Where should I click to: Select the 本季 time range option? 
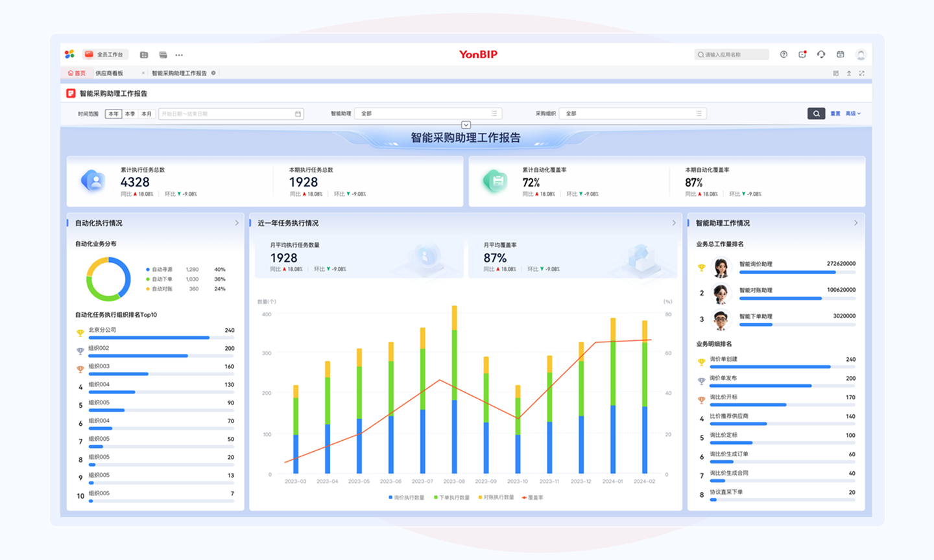point(130,114)
